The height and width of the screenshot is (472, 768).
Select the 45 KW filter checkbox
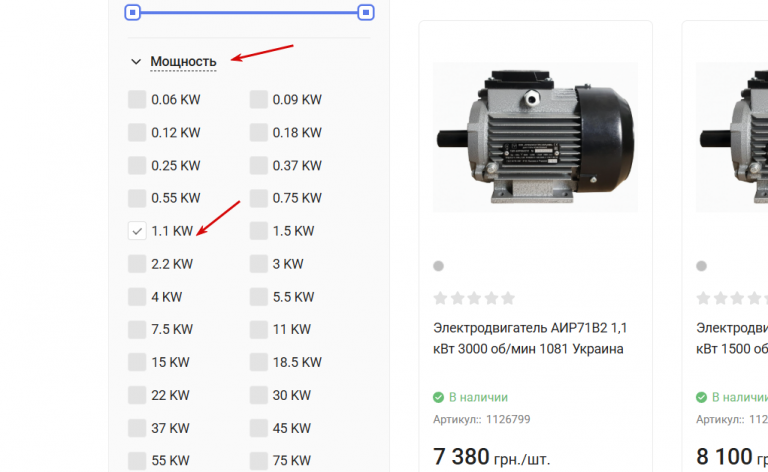click(259, 427)
